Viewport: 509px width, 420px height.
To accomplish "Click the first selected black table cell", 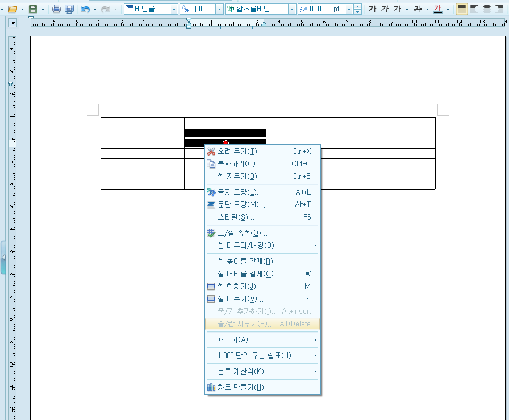I will (226, 133).
